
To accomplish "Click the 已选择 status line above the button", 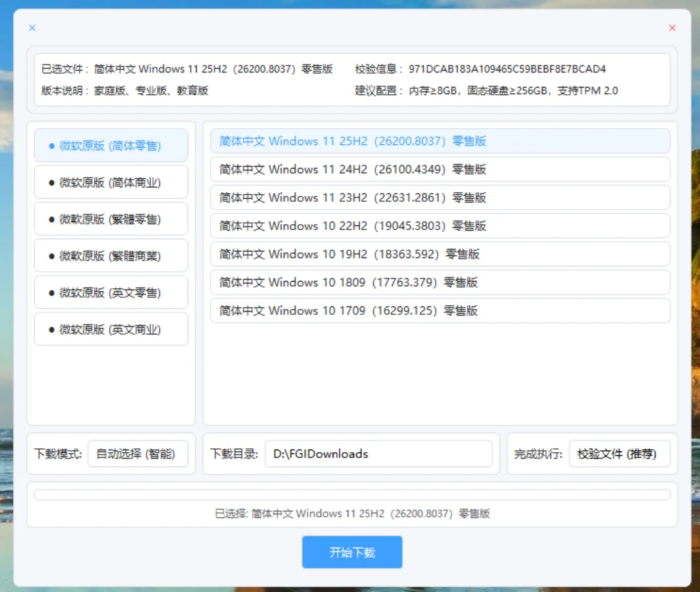I will tap(352, 514).
